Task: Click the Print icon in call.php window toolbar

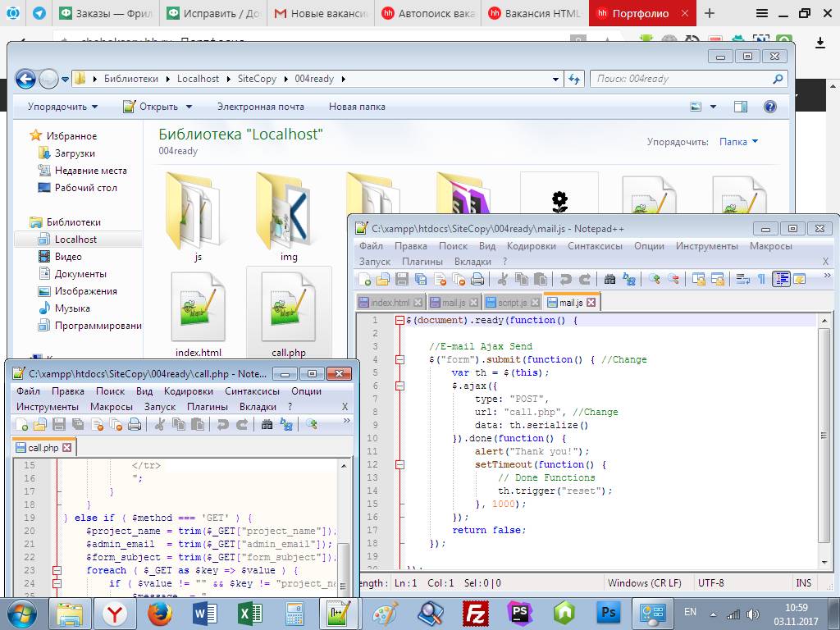Action: pos(135,424)
